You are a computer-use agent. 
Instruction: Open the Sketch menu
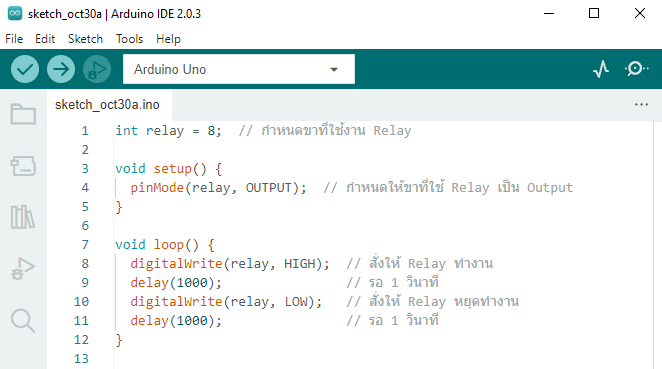tap(85, 39)
